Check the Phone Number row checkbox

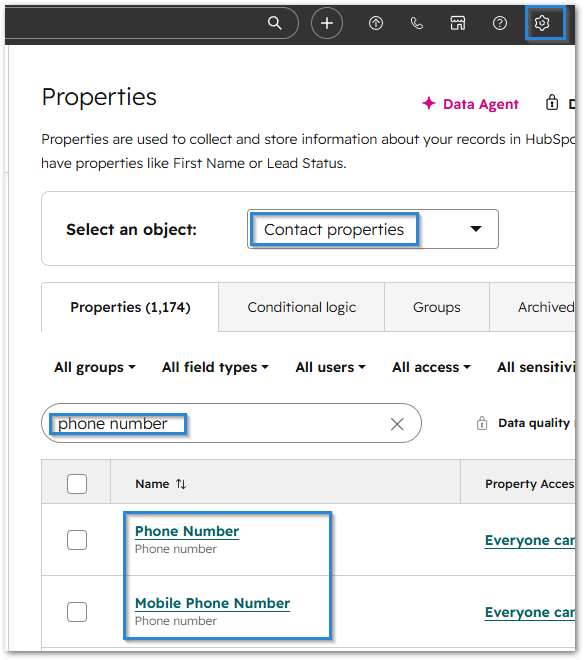pos(77,540)
